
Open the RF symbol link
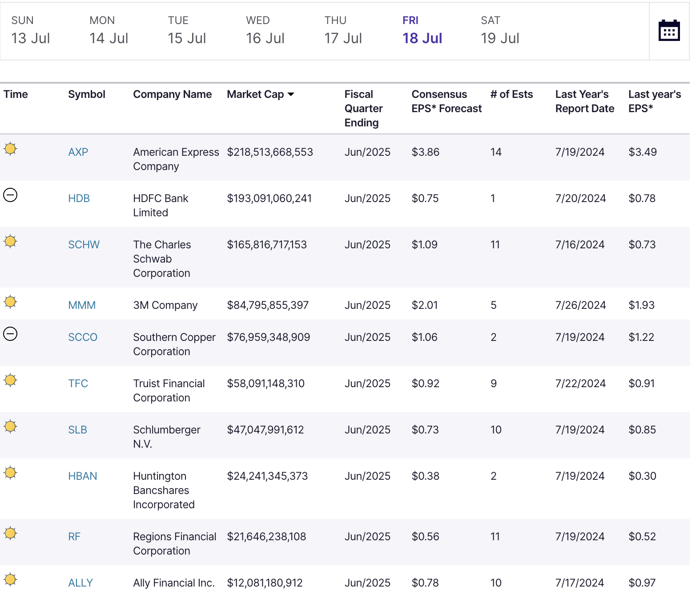[74, 537]
